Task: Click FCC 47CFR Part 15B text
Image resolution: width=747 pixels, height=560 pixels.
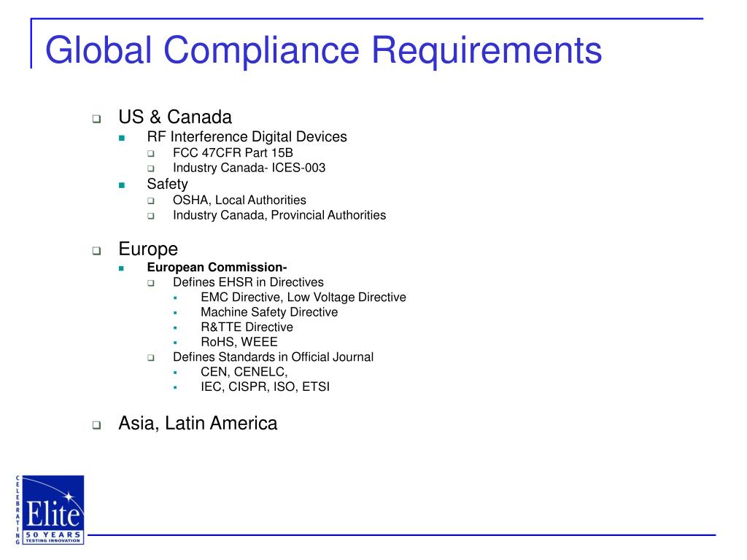Action: point(233,153)
